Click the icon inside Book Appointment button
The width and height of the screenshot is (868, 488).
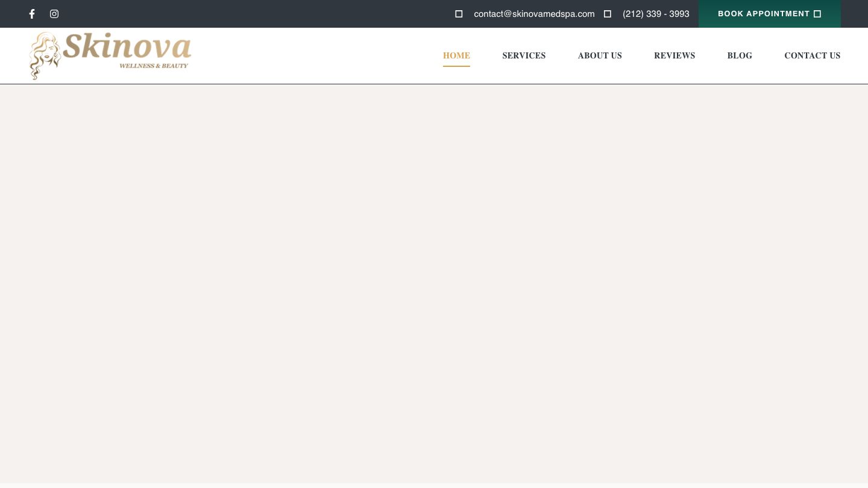click(x=817, y=14)
